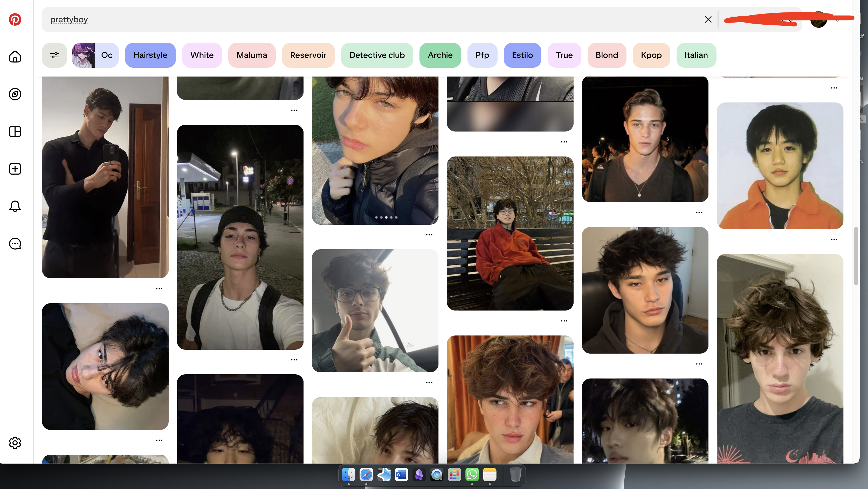Open the search filters slider button
The image size is (868, 489).
54,55
